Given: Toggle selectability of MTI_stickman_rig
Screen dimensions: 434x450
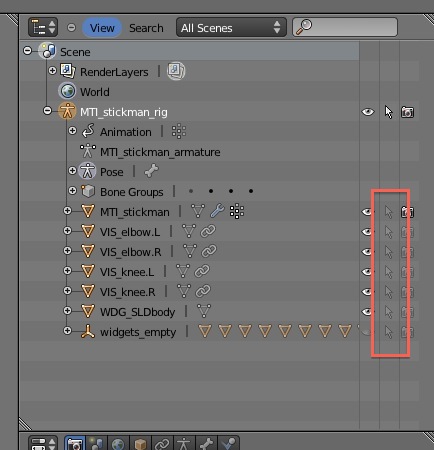Looking at the screenshot, I should coord(388,112).
